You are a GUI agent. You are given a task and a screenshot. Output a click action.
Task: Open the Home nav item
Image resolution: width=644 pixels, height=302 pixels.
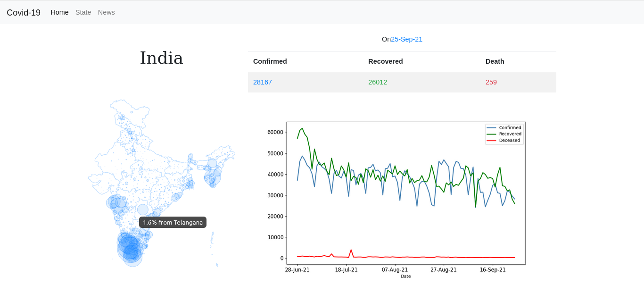point(59,12)
